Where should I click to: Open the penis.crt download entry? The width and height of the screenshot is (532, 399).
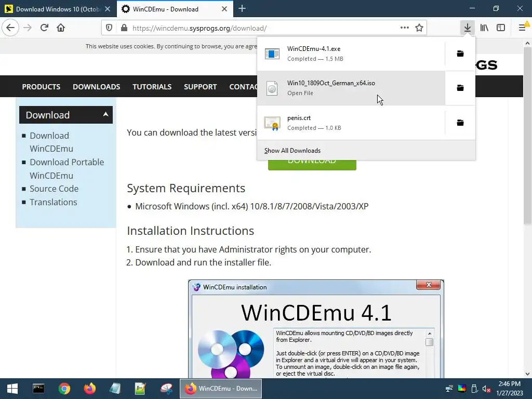point(351,123)
